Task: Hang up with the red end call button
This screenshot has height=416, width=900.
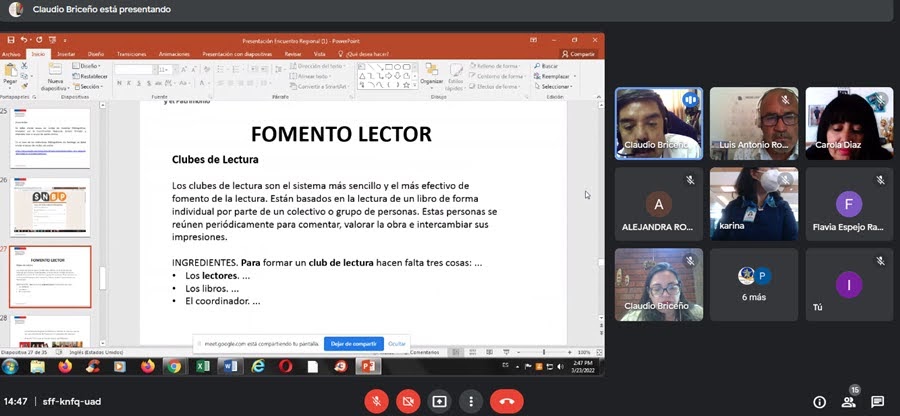Action: (506, 401)
